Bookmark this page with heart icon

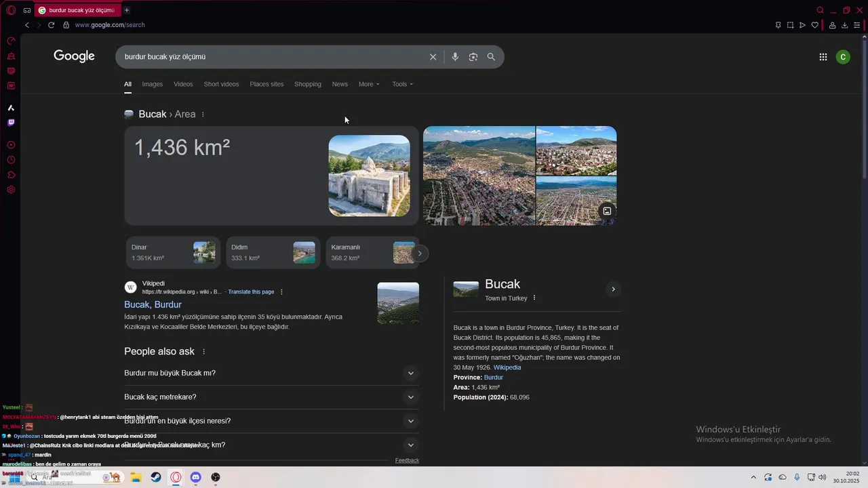click(x=814, y=25)
